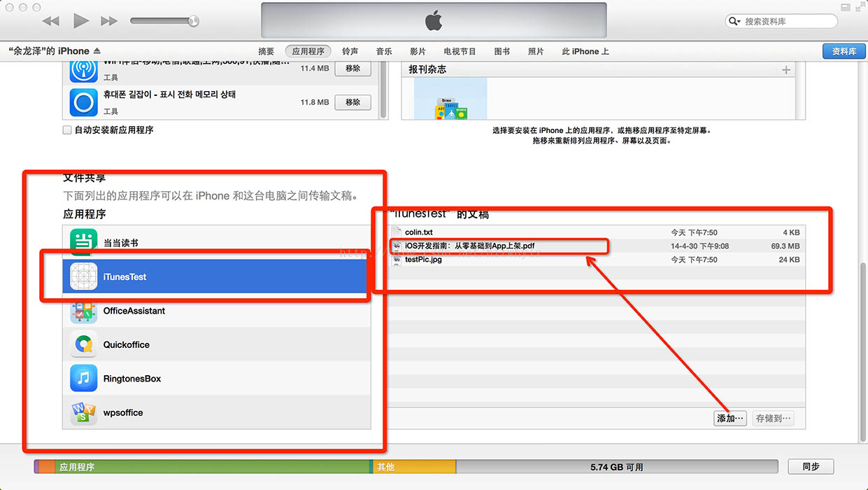The width and height of the screenshot is (868, 490).
Task: Click the Quickoffice app icon
Action: click(84, 344)
